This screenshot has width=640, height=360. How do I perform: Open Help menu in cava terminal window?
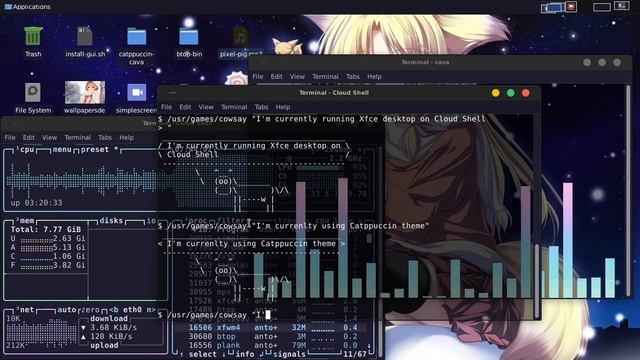(374, 76)
